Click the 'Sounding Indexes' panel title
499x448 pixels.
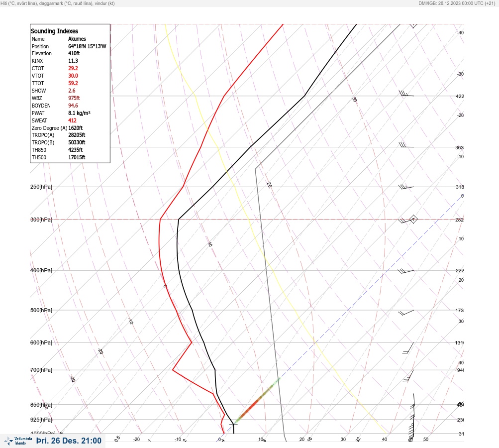click(54, 31)
